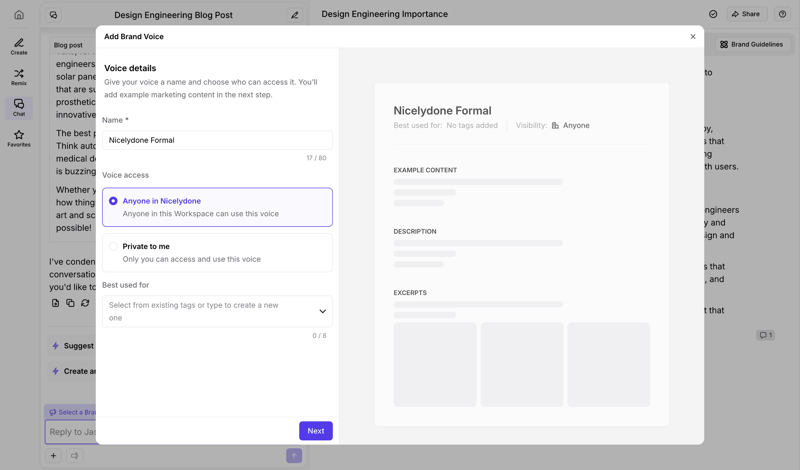This screenshot has width=800, height=470.
Task: Click the No tags added text
Action: (472, 126)
